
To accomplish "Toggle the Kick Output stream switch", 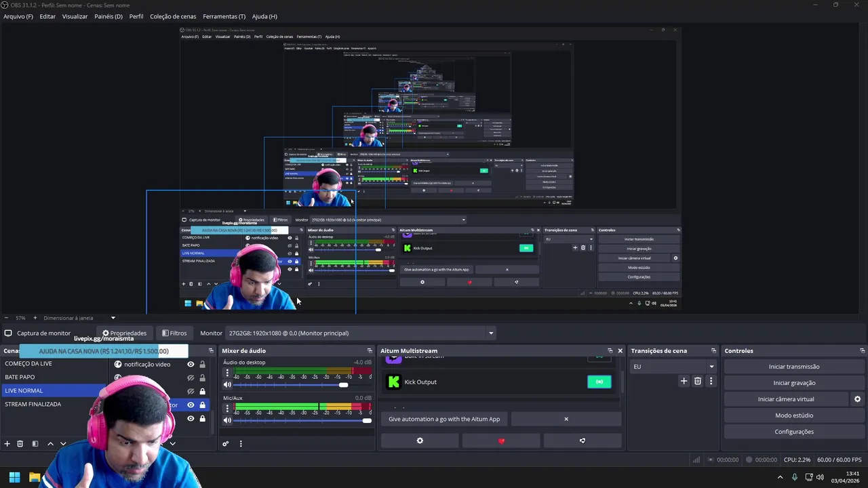I will coord(599,382).
